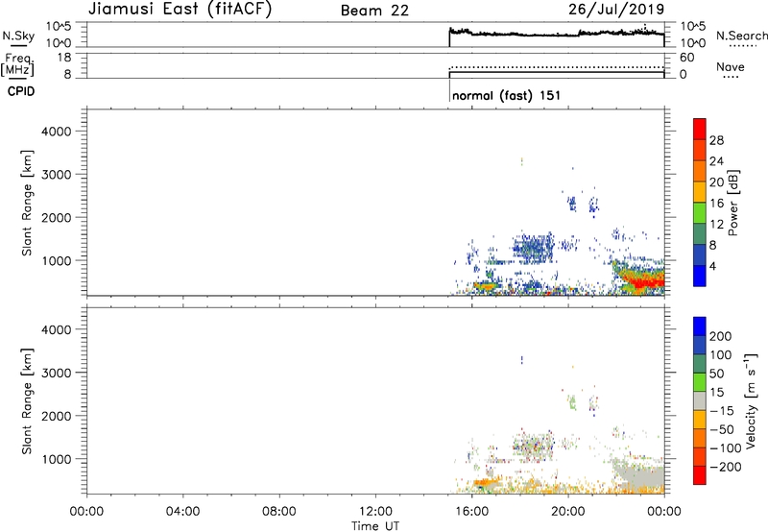Click the 'Power [dB]' color bar title

[733, 203]
